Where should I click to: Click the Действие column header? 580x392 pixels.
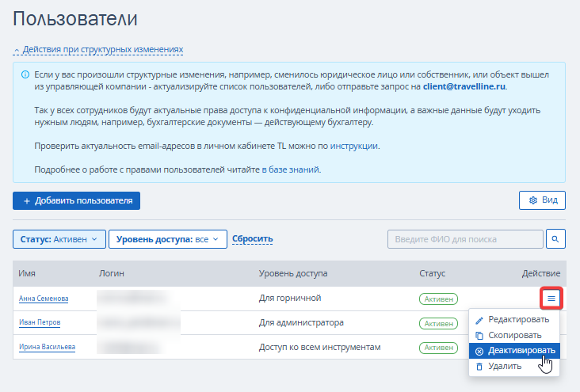(541, 274)
